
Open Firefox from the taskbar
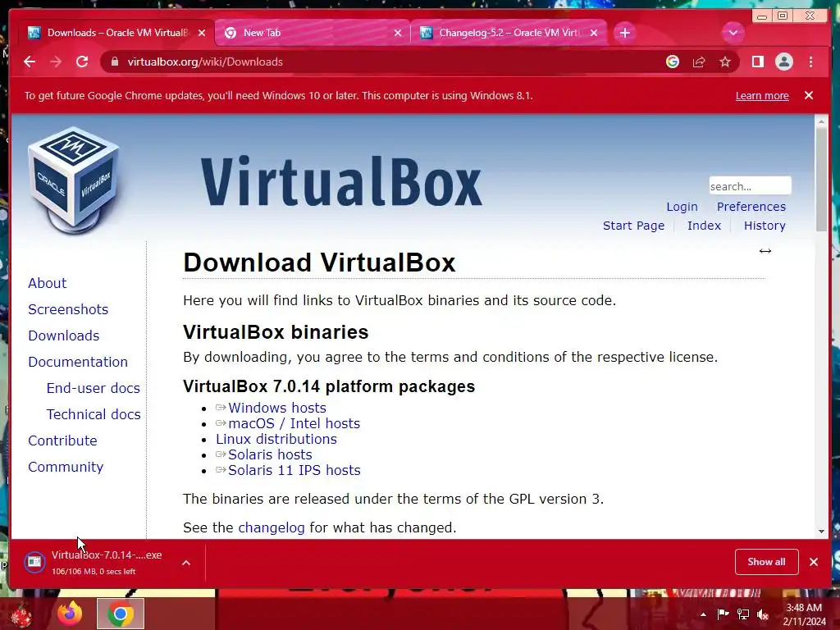pos(71,614)
